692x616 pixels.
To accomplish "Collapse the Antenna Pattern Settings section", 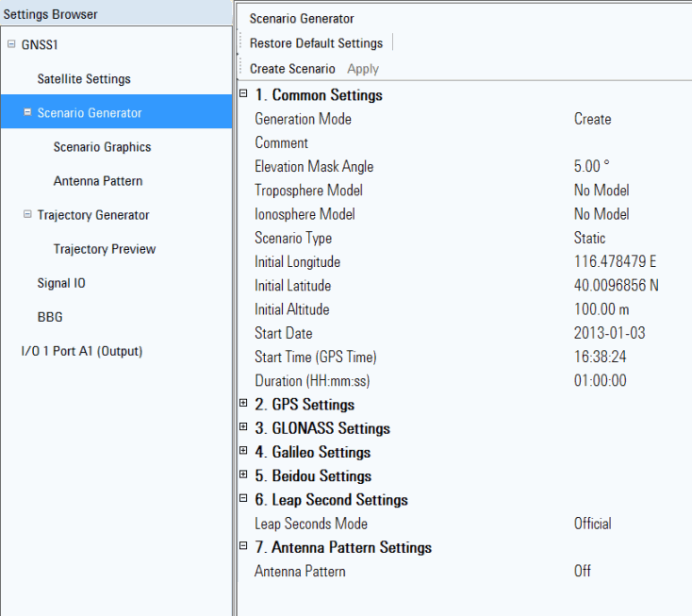I will (x=243, y=546).
